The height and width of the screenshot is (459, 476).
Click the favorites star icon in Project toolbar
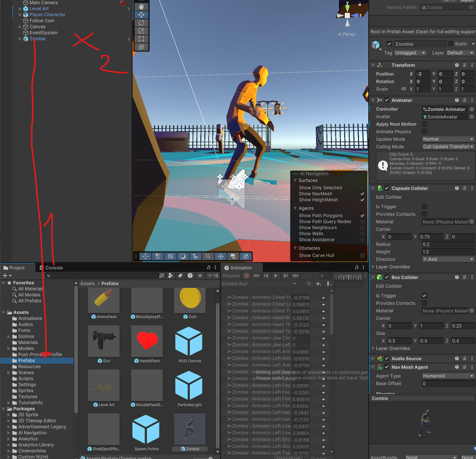[200, 276]
